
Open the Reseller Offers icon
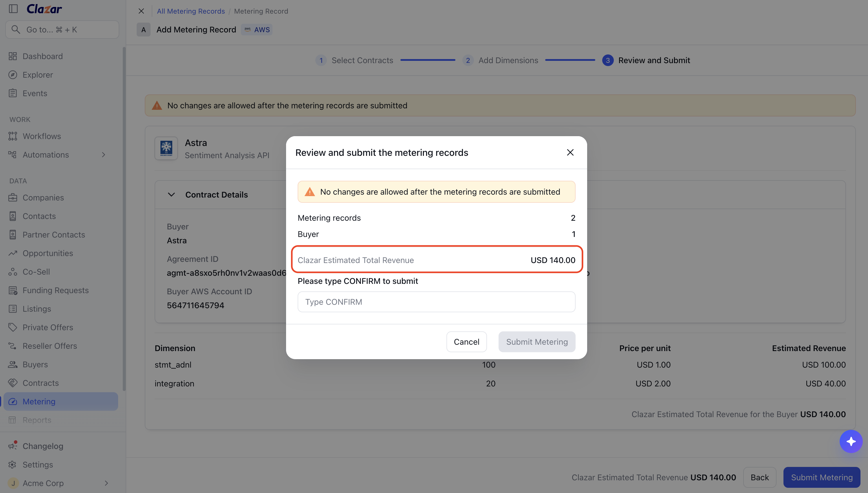point(13,346)
